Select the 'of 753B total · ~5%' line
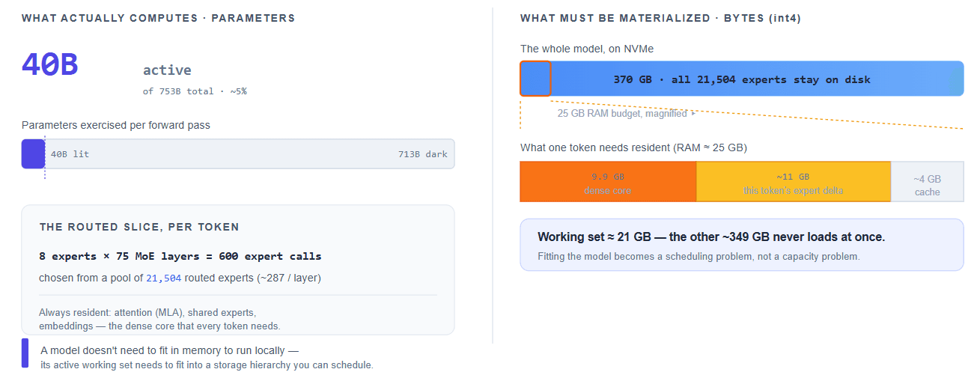The height and width of the screenshot is (387, 980). click(195, 91)
